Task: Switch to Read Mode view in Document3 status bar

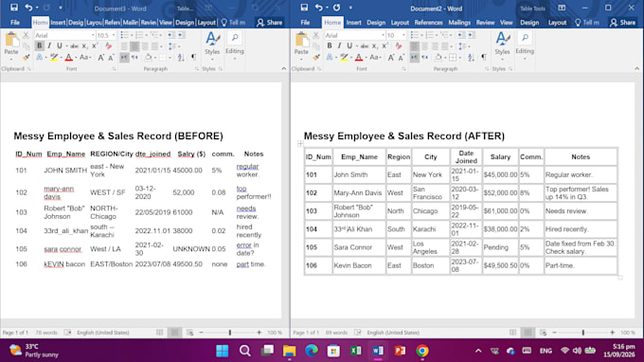Action: pos(160,333)
